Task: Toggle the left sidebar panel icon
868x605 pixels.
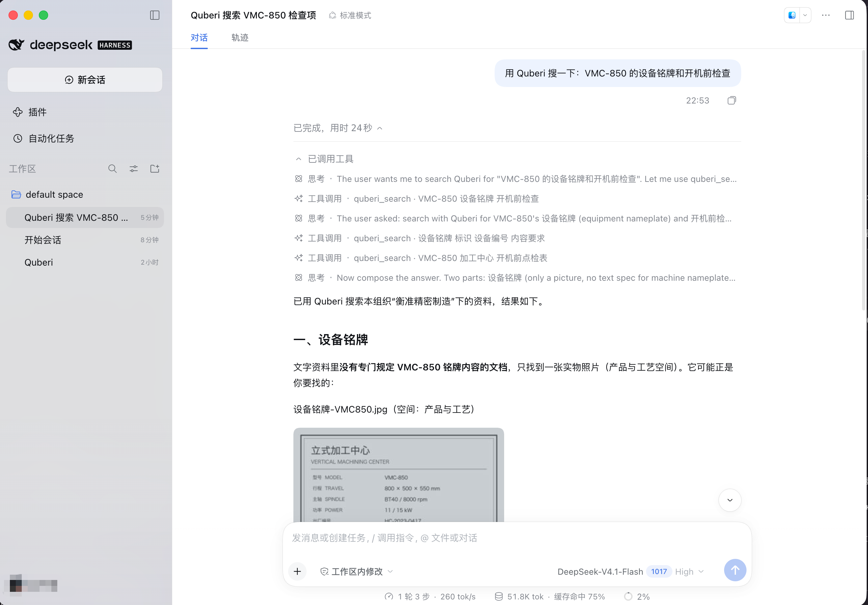Action: pyautogui.click(x=155, y=15)
